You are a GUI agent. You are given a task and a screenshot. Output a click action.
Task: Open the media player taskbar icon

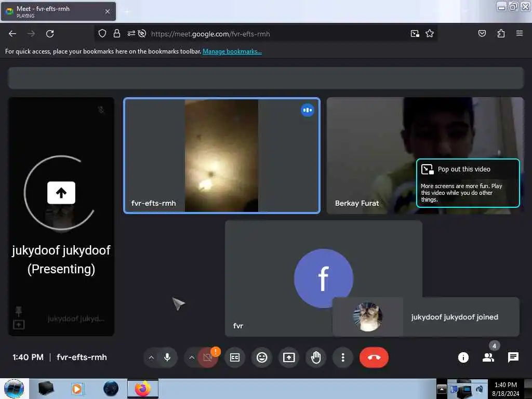click(77, 389)
